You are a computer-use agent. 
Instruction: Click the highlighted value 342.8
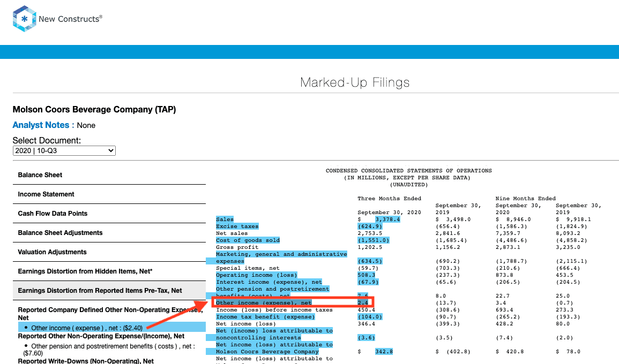pos(384,352)
